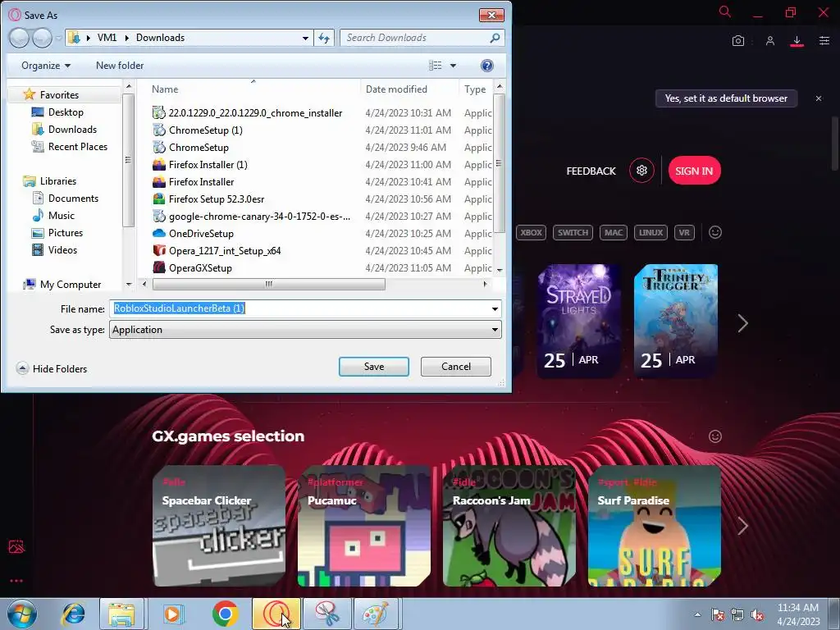This screenshot has height=630, width=840.
Task: Click the file list vertical scrollbar
Action: tap(500, 163)
